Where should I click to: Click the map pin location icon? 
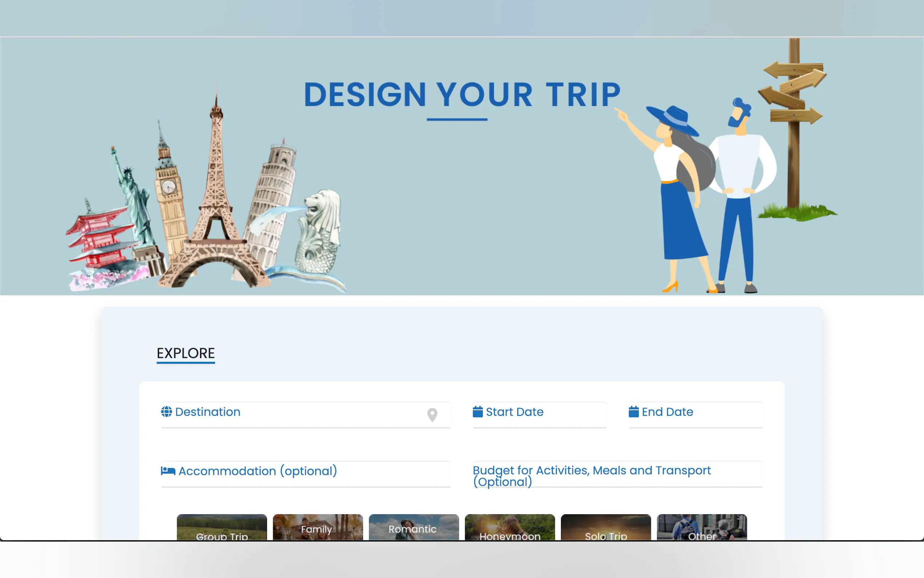(432, 415)
